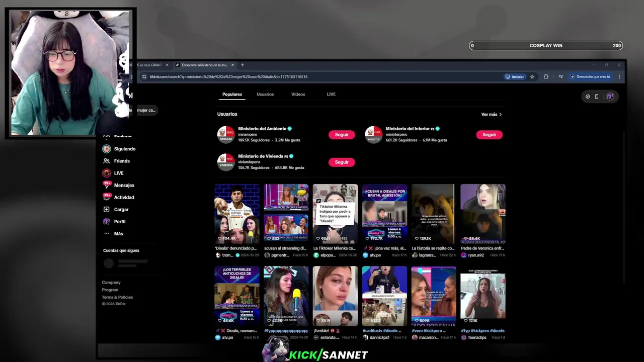Click the 'Demuestra que eres tú' profile chip

coord(590,77)
